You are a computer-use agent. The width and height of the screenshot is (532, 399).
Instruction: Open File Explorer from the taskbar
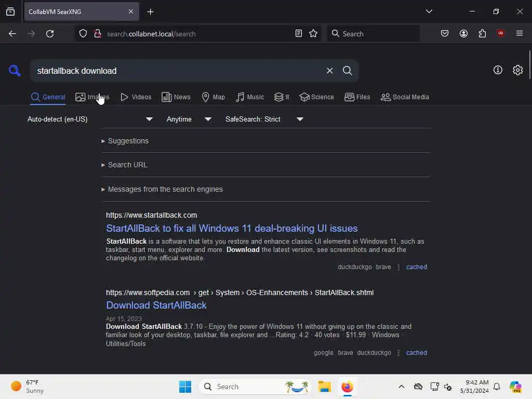click(324, 387)
